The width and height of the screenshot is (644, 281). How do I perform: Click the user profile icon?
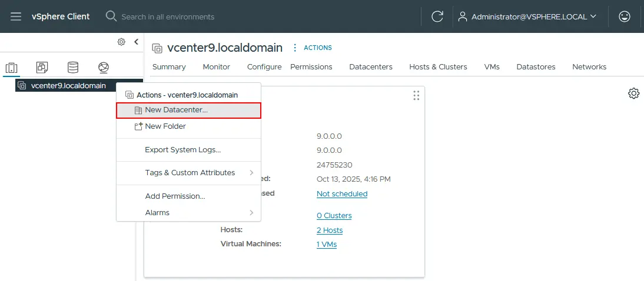463,16
